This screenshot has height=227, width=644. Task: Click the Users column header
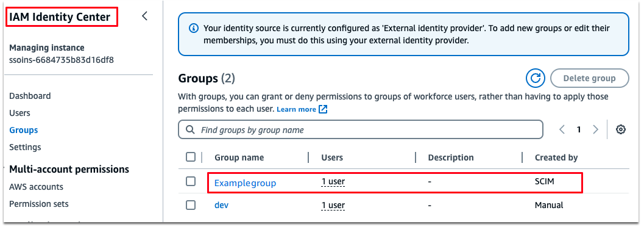pyautogui.click(x=332, y=157)
